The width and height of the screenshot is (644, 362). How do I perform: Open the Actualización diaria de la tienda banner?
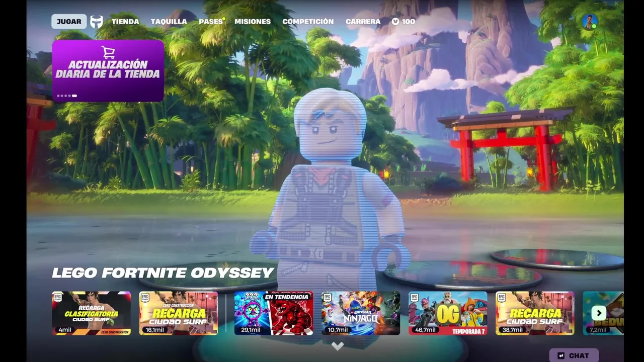[x=108, y=71]
